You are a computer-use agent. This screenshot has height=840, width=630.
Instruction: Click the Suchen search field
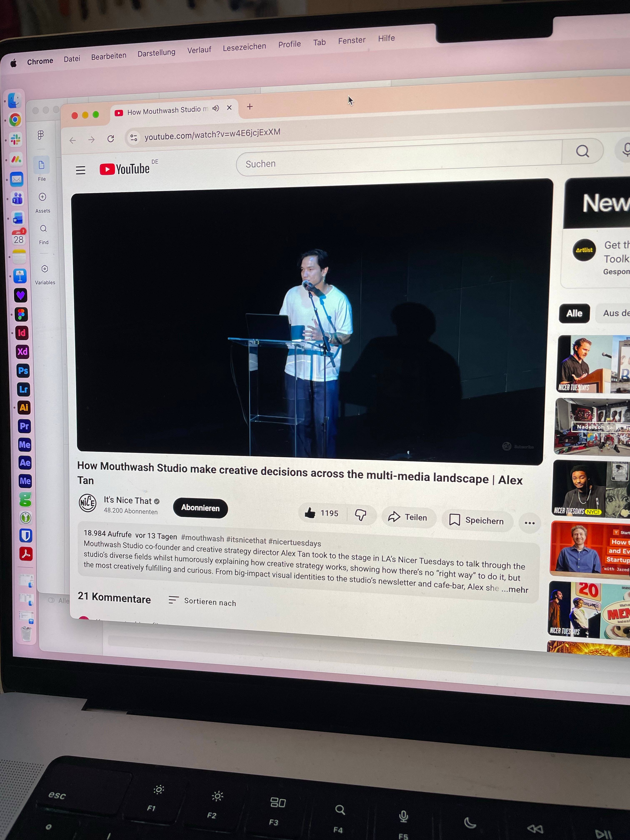(399, 159)
